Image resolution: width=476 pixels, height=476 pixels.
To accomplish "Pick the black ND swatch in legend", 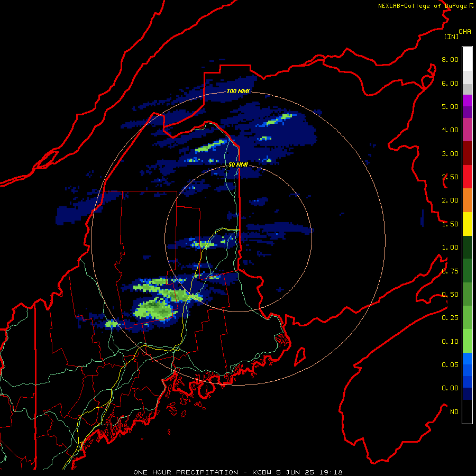I will point(467,411).
